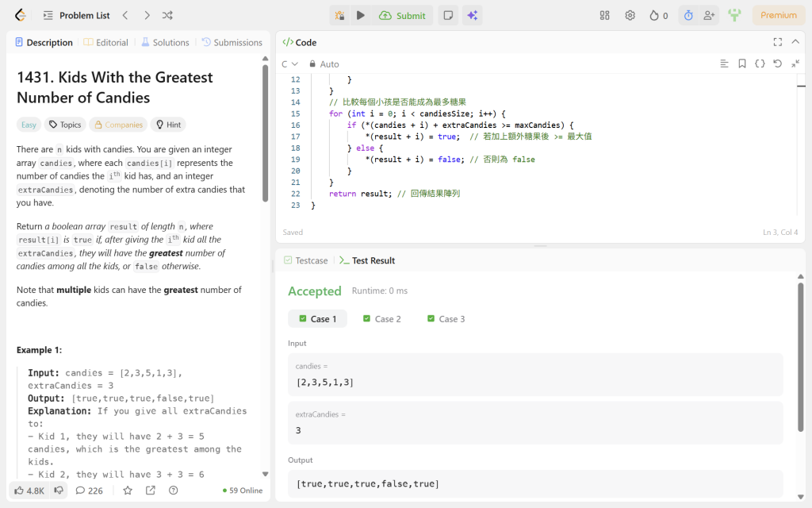Switch to the Editorial tab

tap(106, 43)
